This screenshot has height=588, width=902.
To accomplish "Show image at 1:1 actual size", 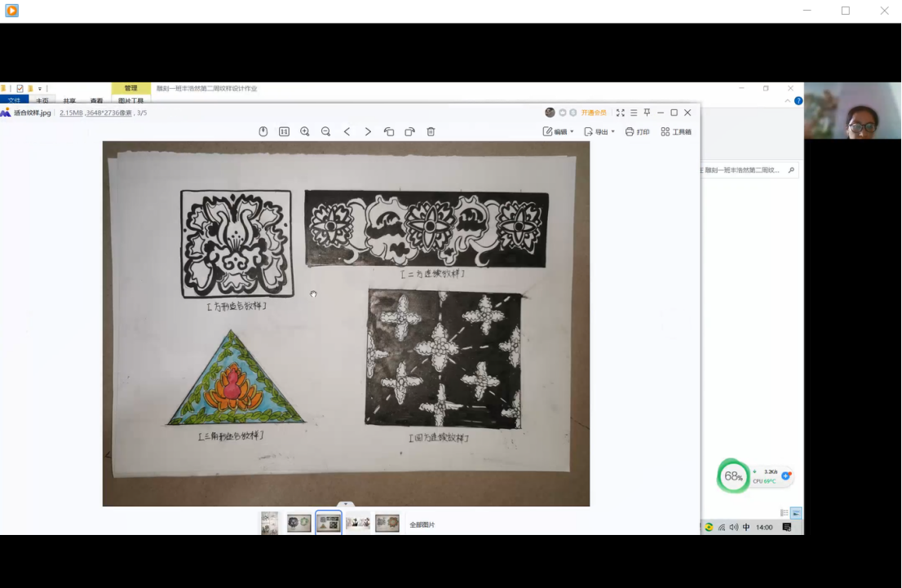I will click(284, 131).
